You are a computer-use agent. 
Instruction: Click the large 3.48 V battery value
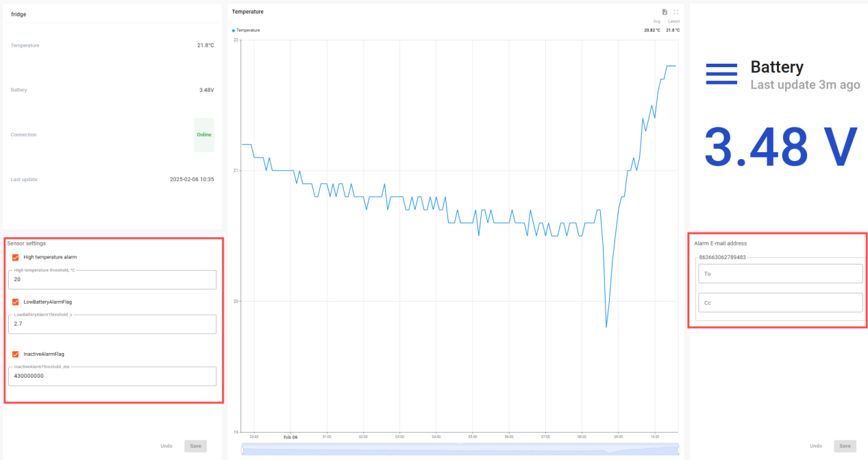click(x=780, y=147)
